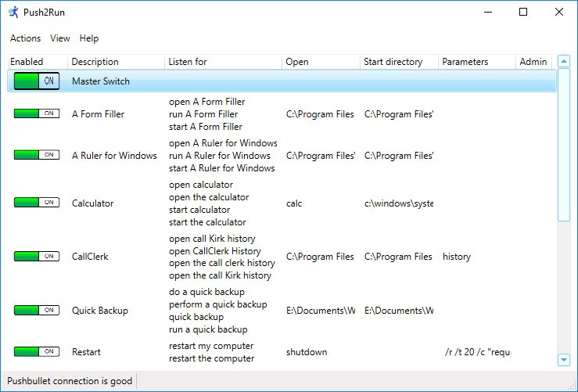Click 'perform a quick backup' phrase

[218, 304]
